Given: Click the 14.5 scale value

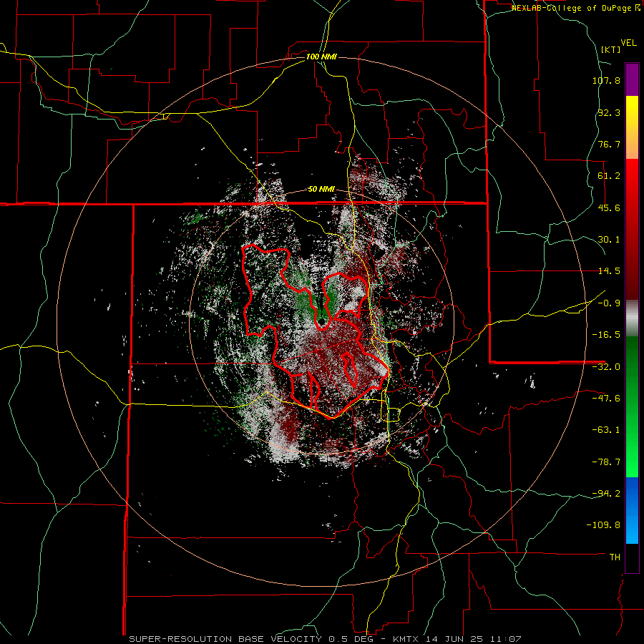Looking at the screenshot, I should pos(609,271).
